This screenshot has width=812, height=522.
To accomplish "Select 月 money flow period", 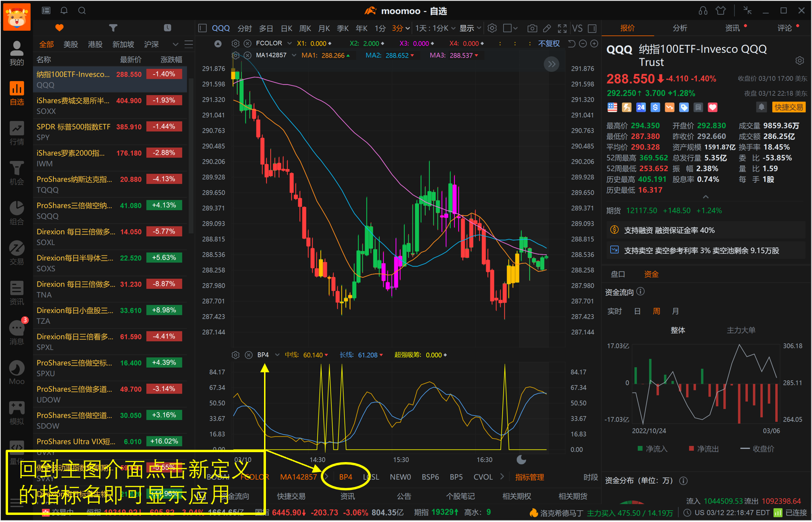I will click(x=675, y=311).
